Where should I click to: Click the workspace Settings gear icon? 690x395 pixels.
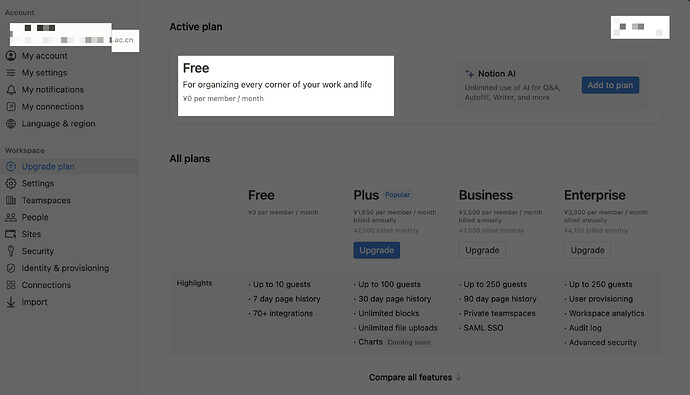[x=11, y=183]
